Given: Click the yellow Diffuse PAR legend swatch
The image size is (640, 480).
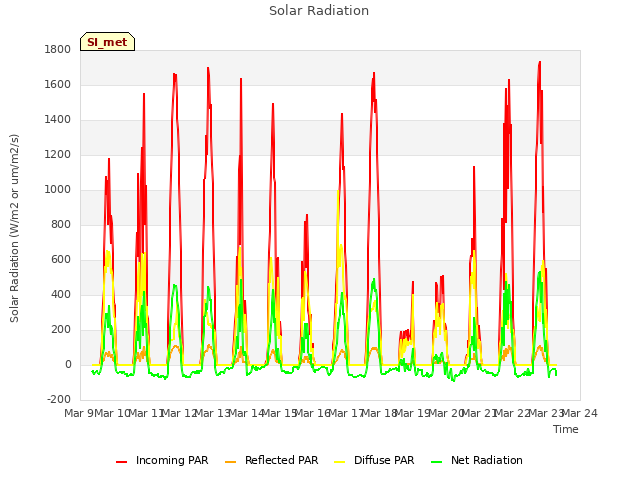Looking at the screenshot, I should (340, 461).
